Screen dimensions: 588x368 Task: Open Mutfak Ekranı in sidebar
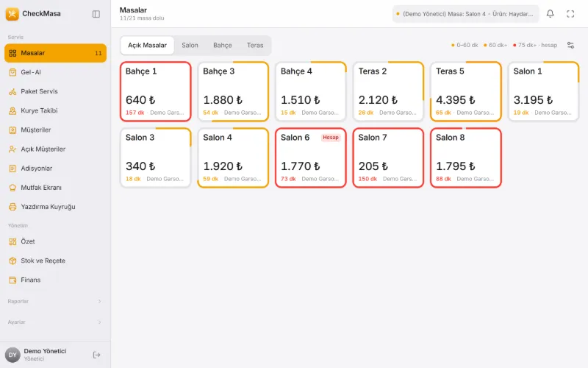tap(56, 188)
